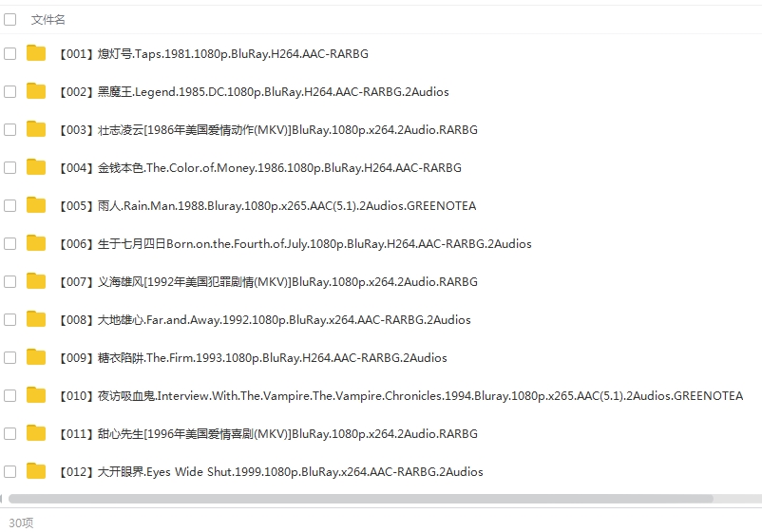This screenshot has width=762, height=532.
Task: Open folder icon for [011] 甜心先生
Action: pyautogui.click(x=36, y=433)
